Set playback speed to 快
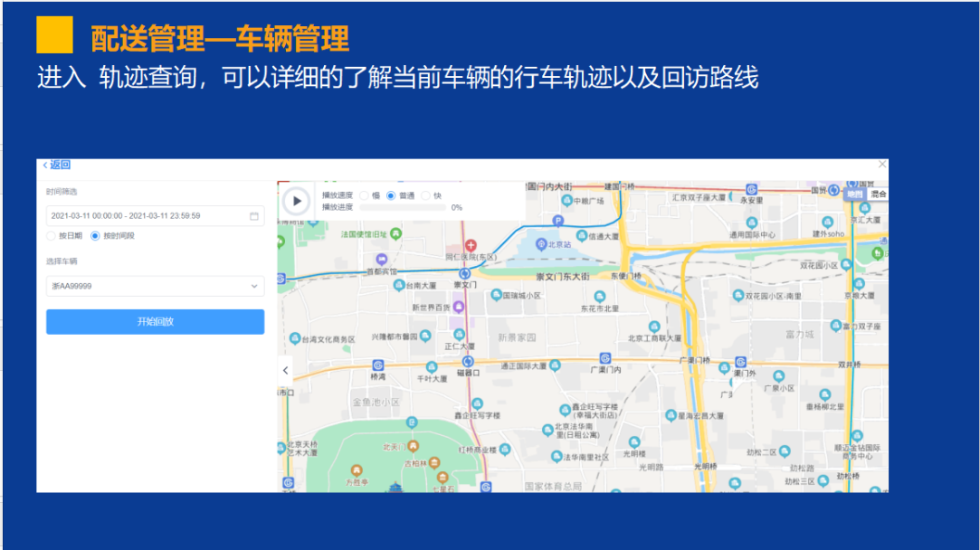This screenshot has height=550, width=980. [426, 195]
